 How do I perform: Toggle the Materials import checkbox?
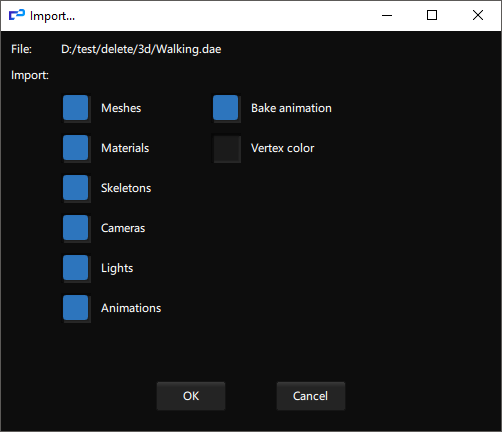[x=76, y=148]
